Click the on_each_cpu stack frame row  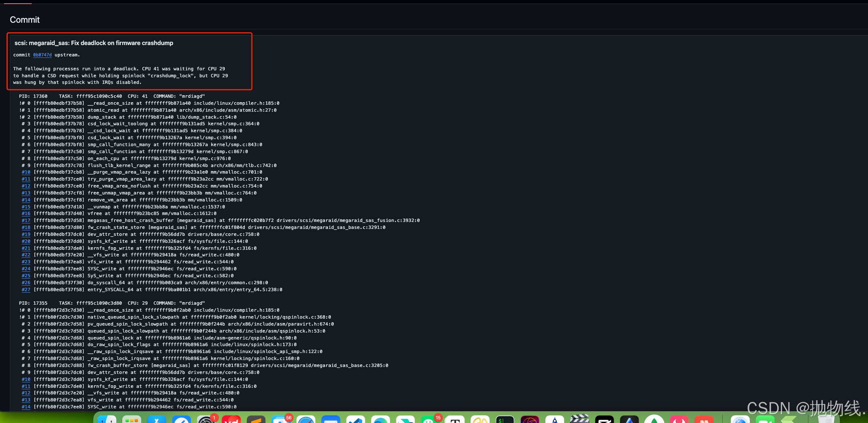click(126, 159)
